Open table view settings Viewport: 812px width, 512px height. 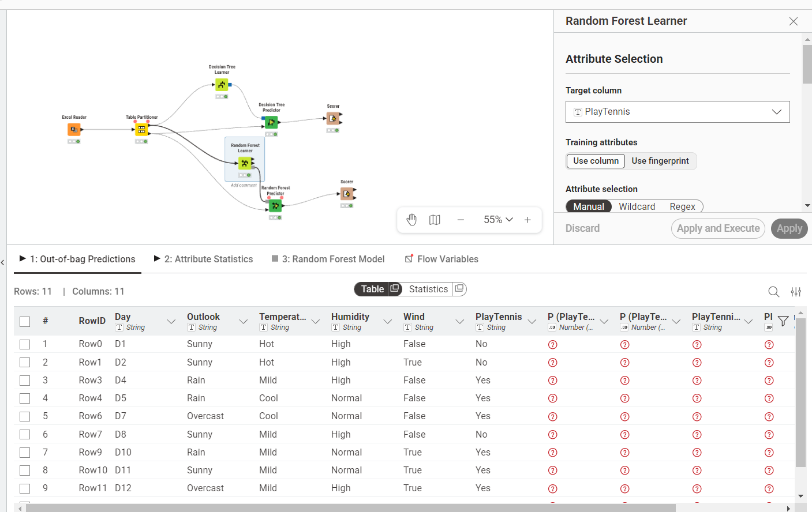[x=796, y=292]
